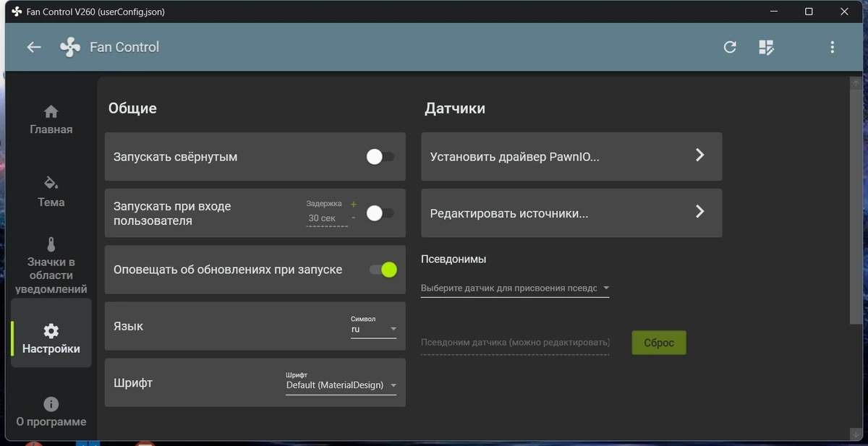The image size is (868, 446).
Task: Open the Шрифт Default (MaterialDesign) dropdown
Action: point(341,385)
